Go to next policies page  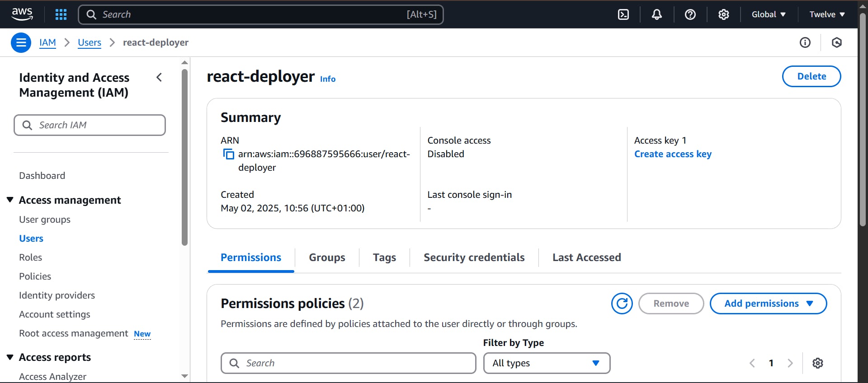point(790,363)
